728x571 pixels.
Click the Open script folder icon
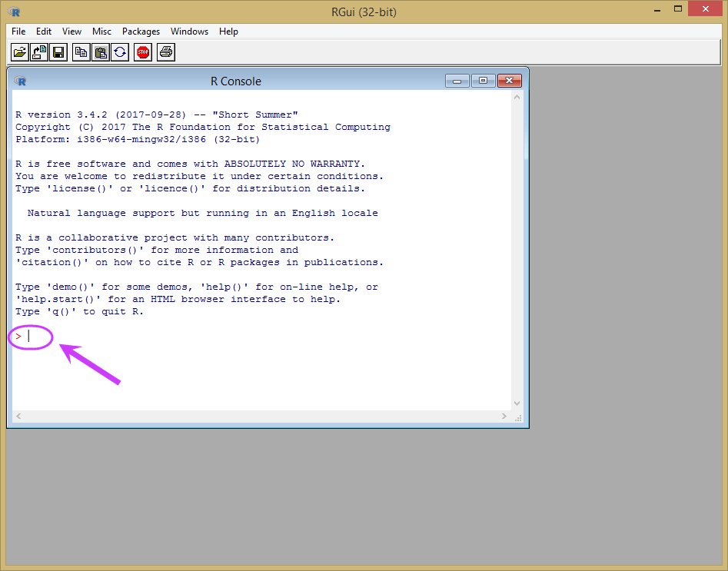(x=20, y=52)
